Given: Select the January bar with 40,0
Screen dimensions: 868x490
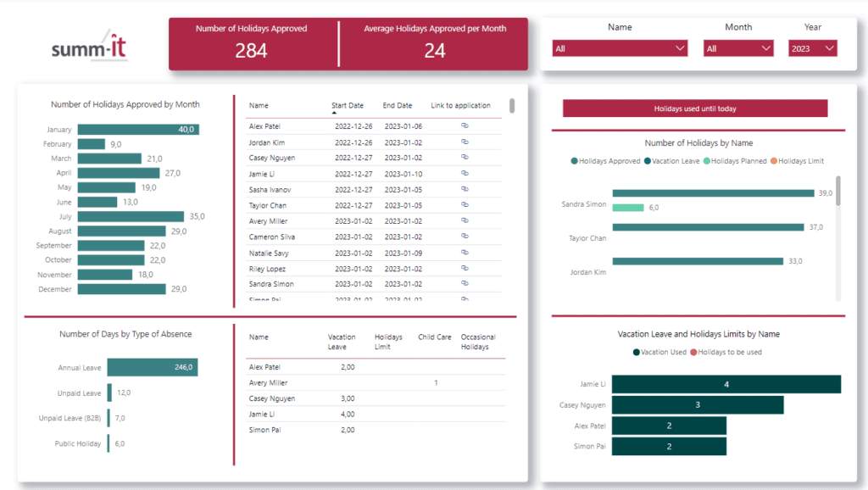Looking at the screenshot, I should click(x=138, y=130).
